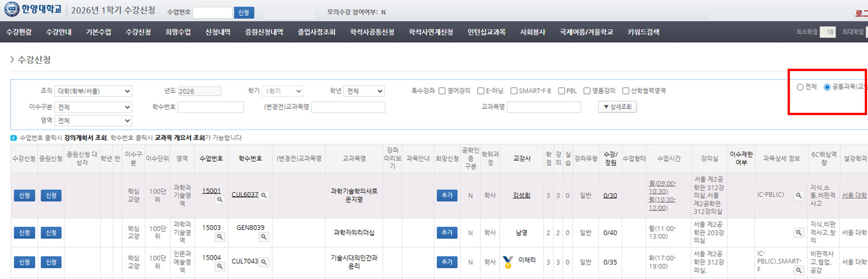
Task: Click the 0/40 enrollment cell
Action: point(610,233)
